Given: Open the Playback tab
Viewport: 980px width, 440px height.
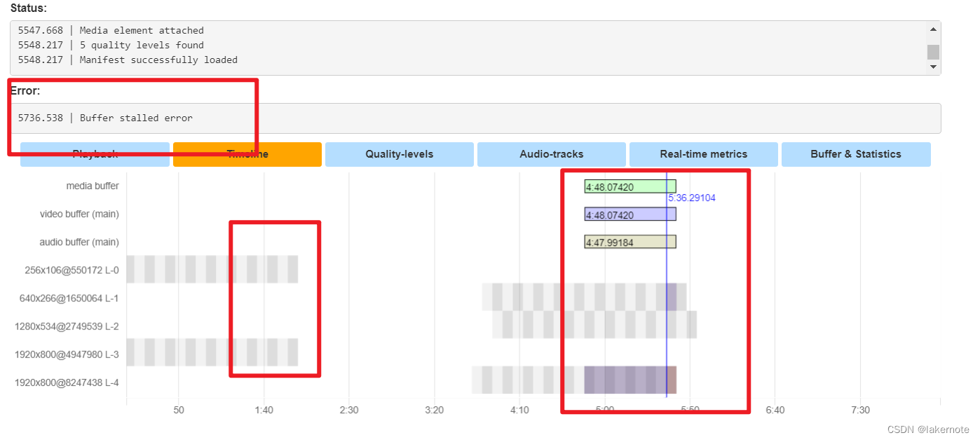Looking at the screenshot, I should coord(95,154).
